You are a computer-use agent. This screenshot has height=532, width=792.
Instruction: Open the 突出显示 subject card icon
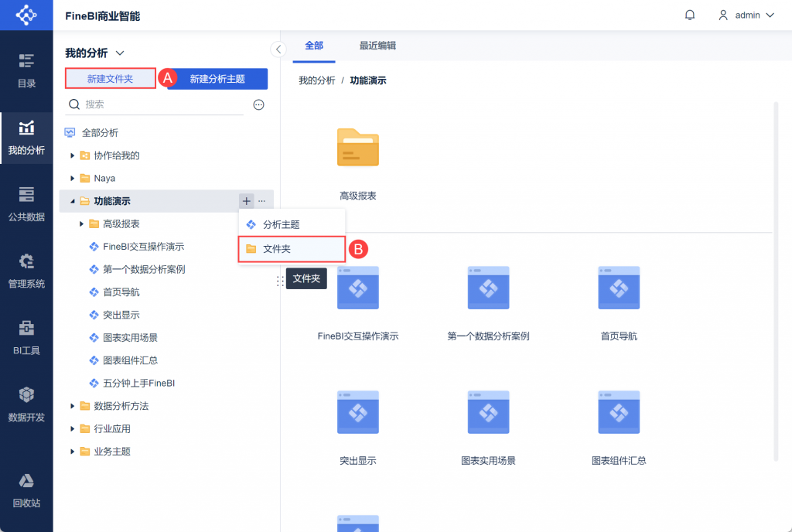357,412
